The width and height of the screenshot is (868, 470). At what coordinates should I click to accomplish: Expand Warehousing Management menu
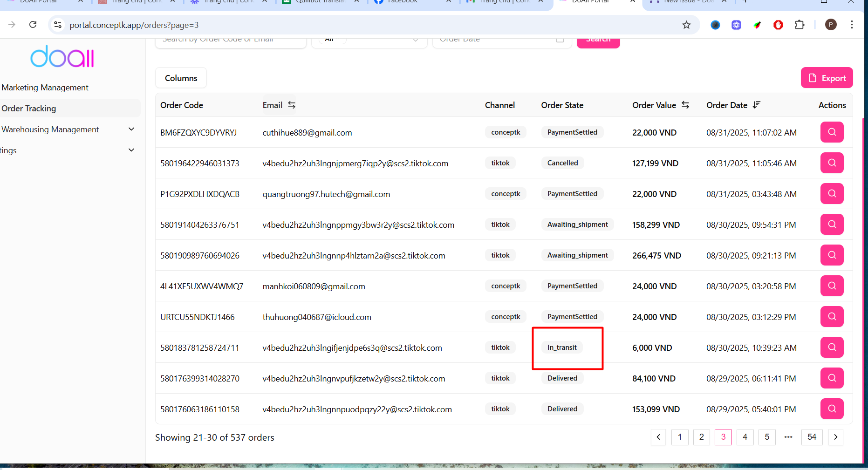pyautogui.click(x=131, y=129)
